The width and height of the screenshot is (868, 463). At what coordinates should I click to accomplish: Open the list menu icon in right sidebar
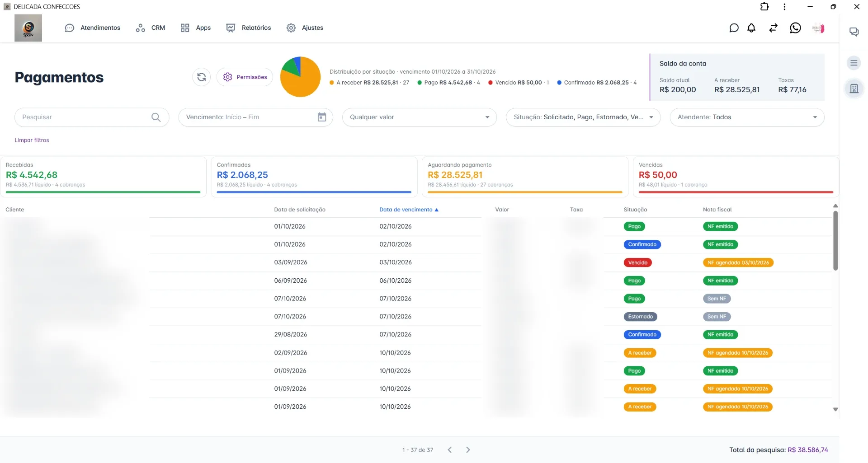click(x=854, y=63)
